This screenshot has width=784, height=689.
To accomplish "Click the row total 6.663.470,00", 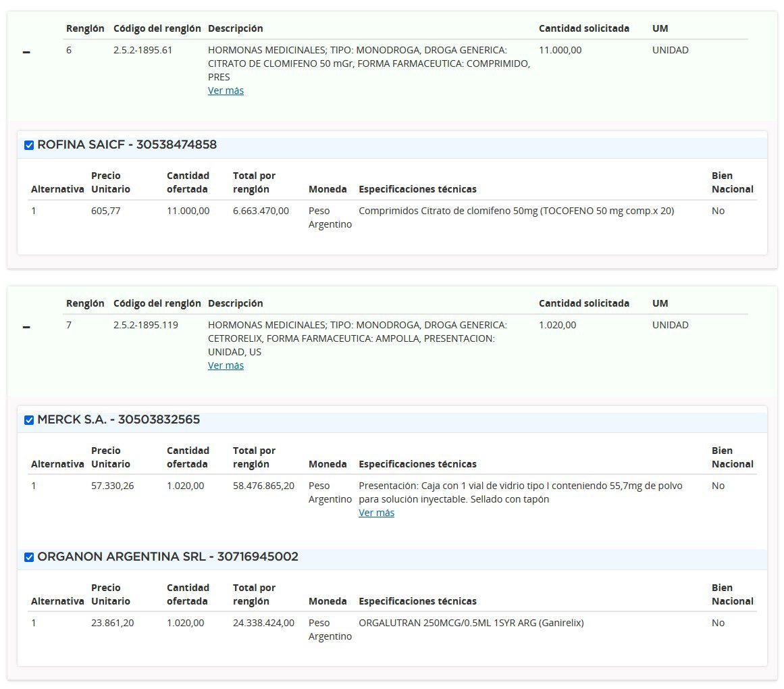I will [x=261, y=211].
